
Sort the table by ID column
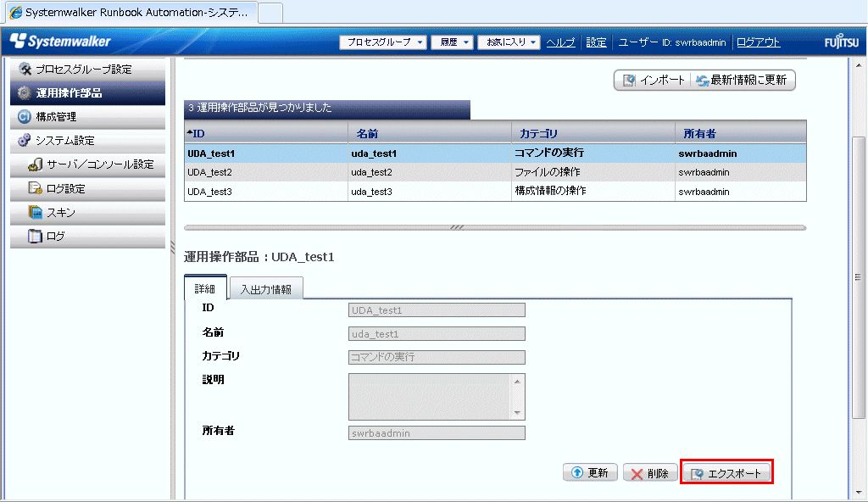(265, 133)
